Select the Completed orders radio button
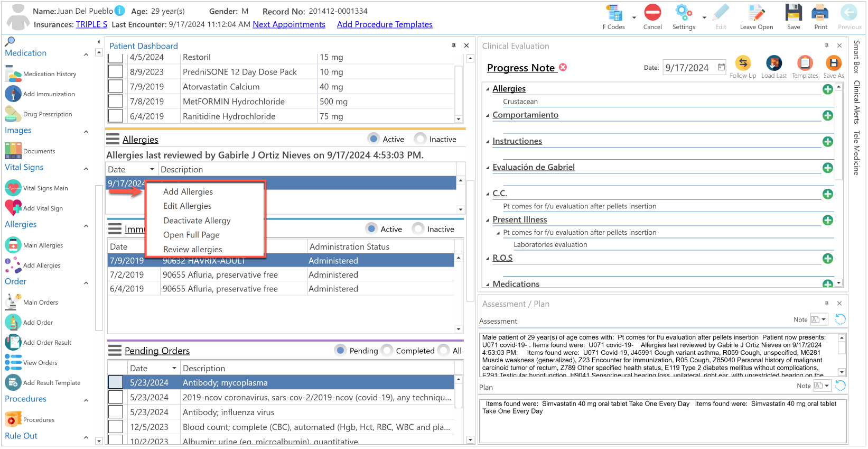 (387, 350)
